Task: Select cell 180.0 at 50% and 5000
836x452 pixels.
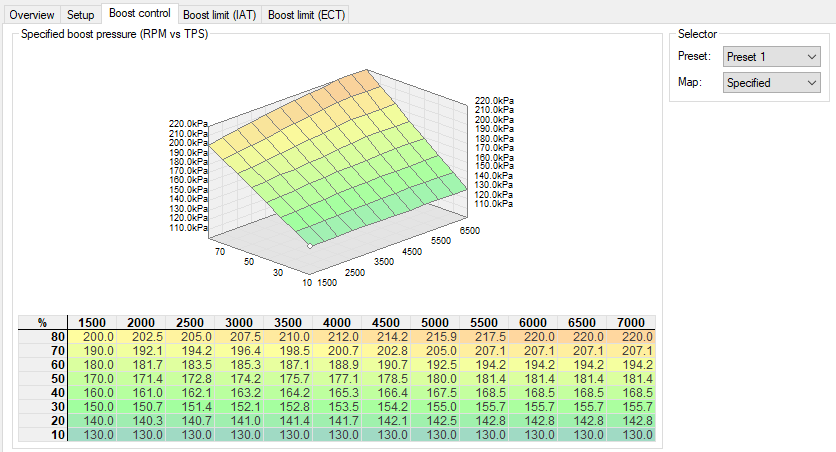Action: (x=436, y=378)
